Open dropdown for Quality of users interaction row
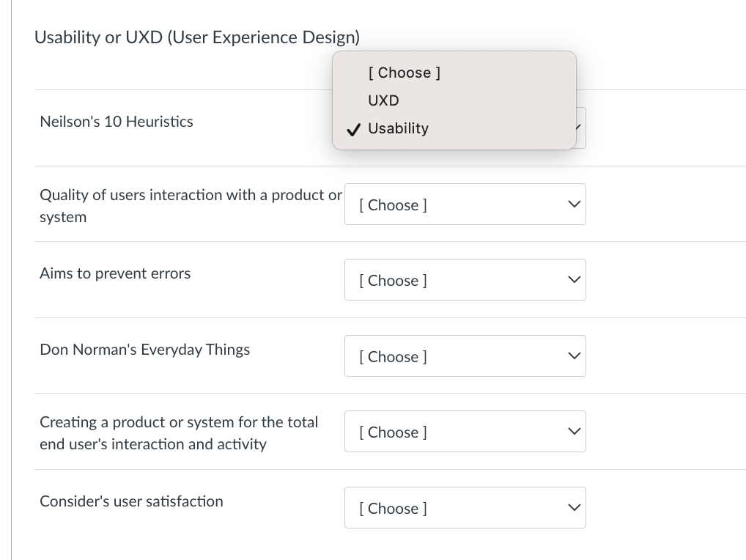746x560 pixels. [465, 205]
